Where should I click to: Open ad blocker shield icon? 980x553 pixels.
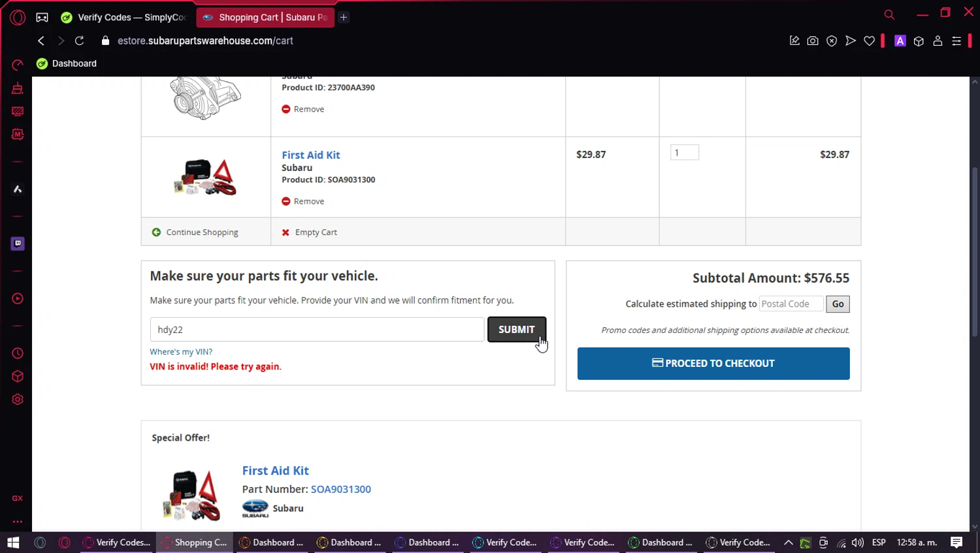coord(832,40)
